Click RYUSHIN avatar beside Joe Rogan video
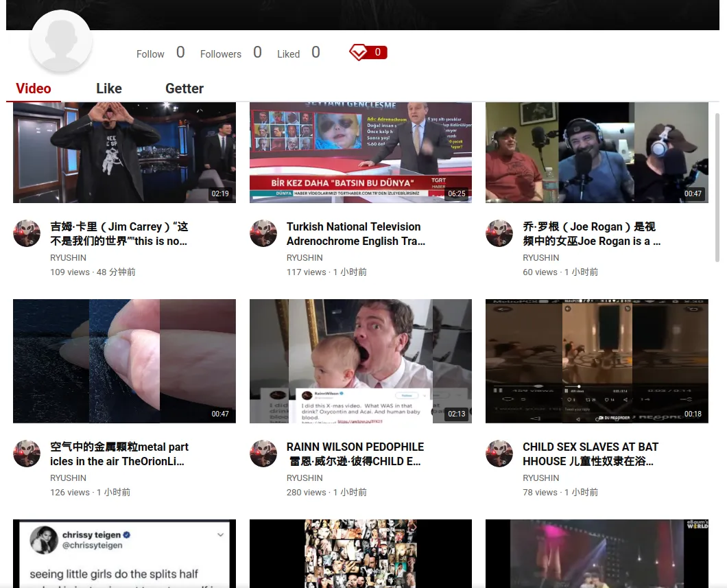This screenshot has height=588, width=727. click(x=499, y=233)
